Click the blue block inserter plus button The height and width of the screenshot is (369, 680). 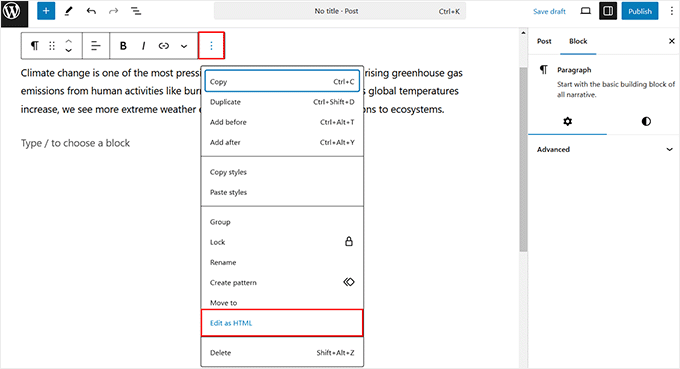(46, 11)
